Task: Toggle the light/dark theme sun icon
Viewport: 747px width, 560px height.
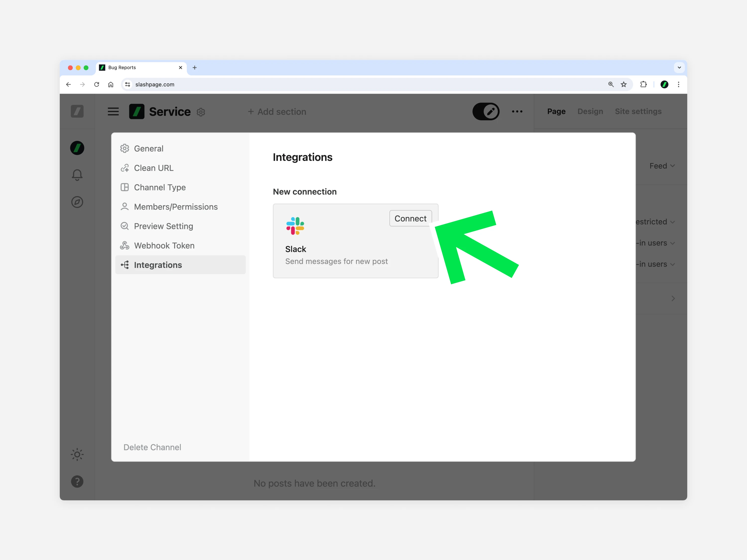Action: pyautogui.click(x=77, y=454)
